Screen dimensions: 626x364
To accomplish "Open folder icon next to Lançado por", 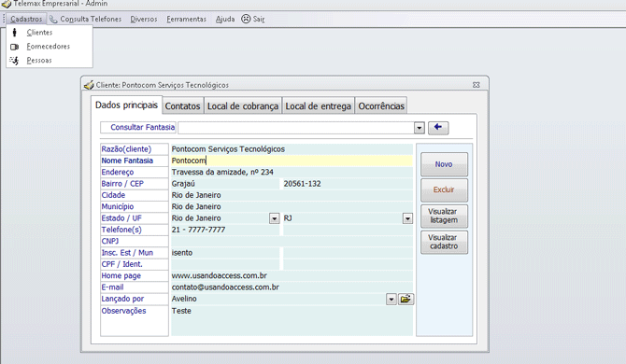I will [x=405, y=299].
